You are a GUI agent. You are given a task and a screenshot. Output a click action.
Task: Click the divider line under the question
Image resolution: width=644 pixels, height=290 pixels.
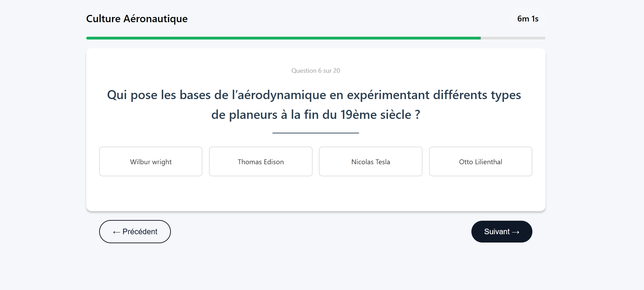pyautogui.click(x=315, y=133)
